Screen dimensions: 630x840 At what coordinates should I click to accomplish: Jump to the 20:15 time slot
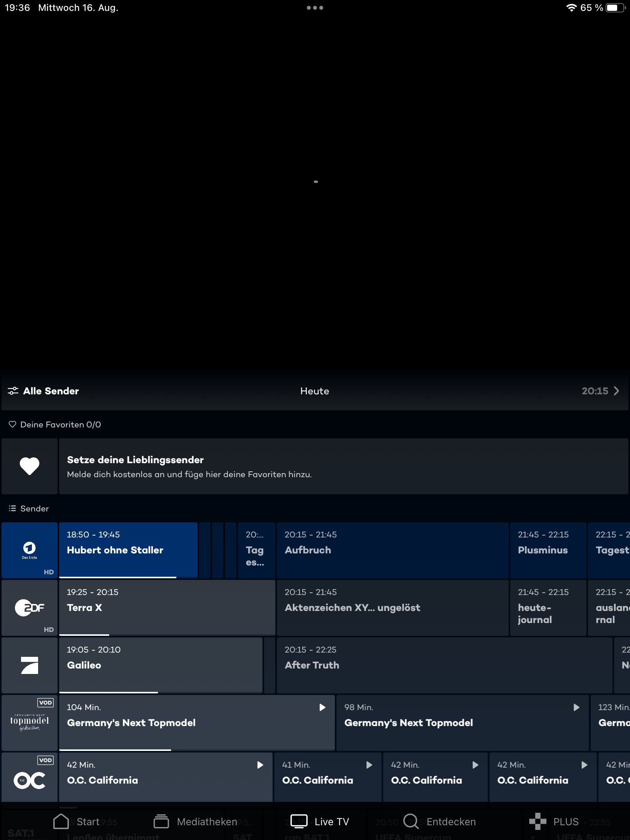pyautogui.click(x=600, y=391)
